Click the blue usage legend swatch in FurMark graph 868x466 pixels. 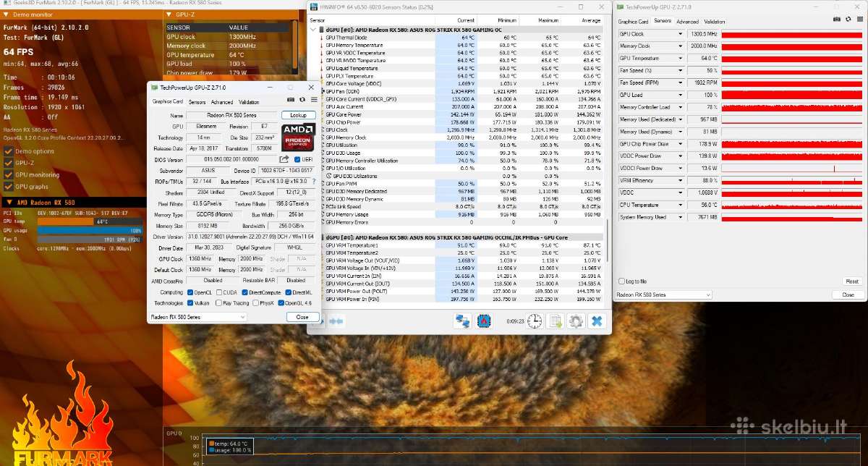click(x=211, y=450)
